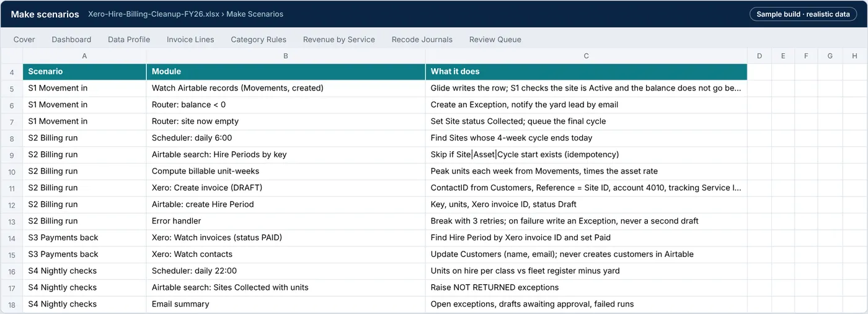The width and height of the screenshot is (868, 314).
Task: Open the Data Profile tab
Action: point(129,39)
